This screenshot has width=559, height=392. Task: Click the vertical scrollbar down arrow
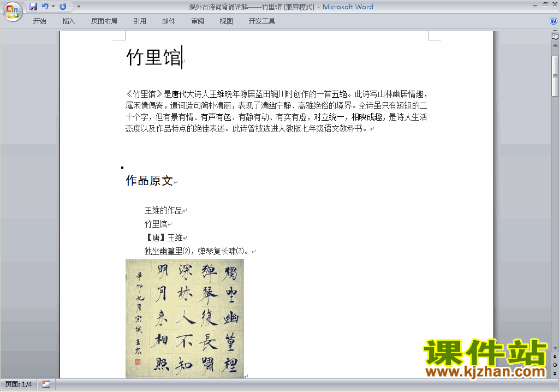tap(555, 348)
